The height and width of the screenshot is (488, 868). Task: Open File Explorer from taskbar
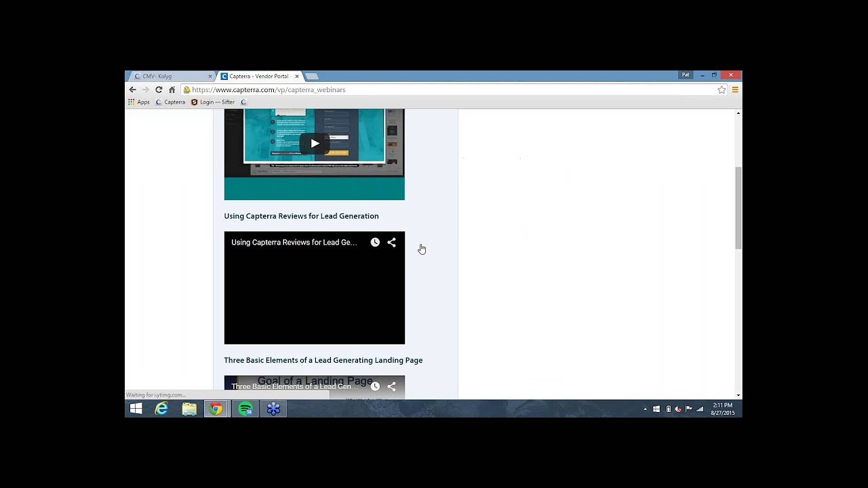point(189,409)
